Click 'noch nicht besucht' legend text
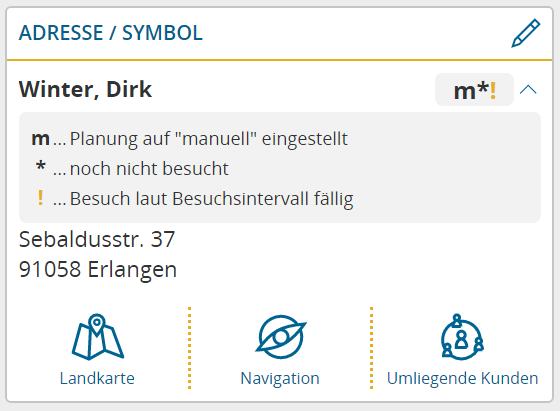The width and height of the screenshot is (560, 411). click(149, 169)
